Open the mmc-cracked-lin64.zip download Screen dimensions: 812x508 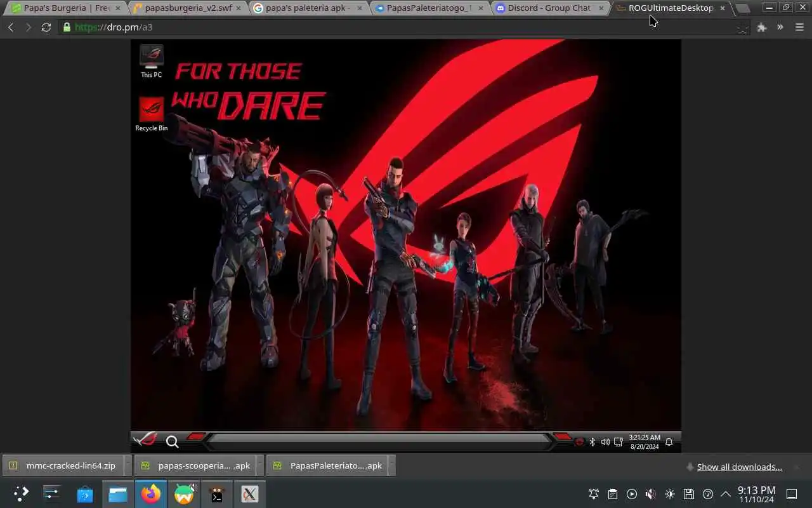click(x=63, y=465)
